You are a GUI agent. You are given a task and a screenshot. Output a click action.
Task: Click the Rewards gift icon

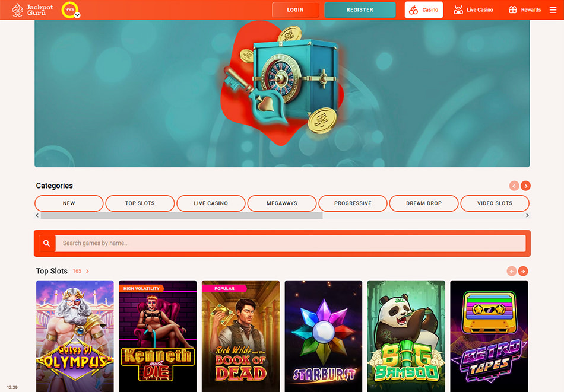[512, 9]
